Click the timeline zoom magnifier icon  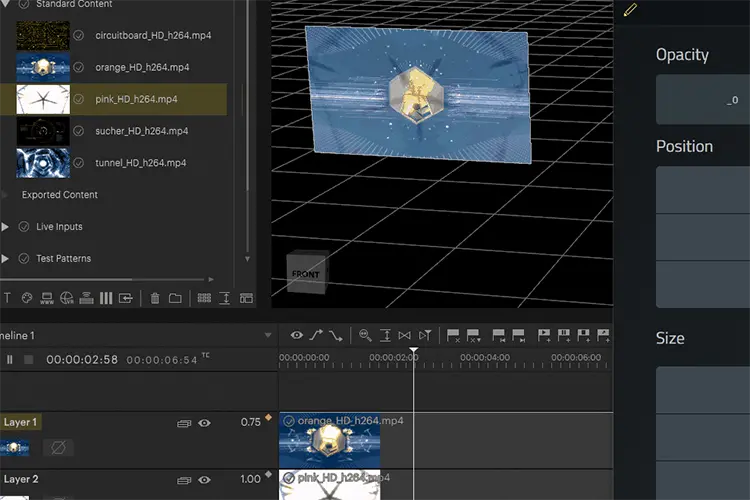tap(365, 335)
